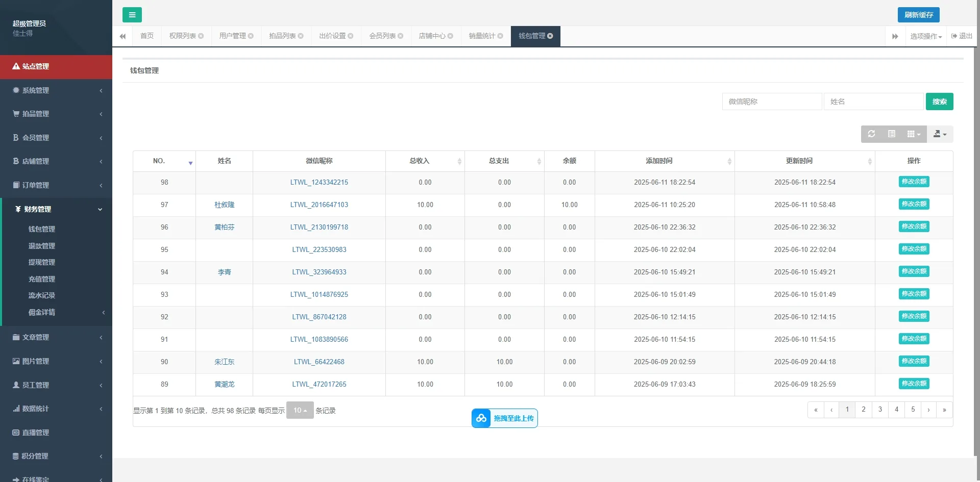This screenshot has height=482, width=980.
Task: Switch to the 会员列表 tab
Action: click(x=382, y=36)
